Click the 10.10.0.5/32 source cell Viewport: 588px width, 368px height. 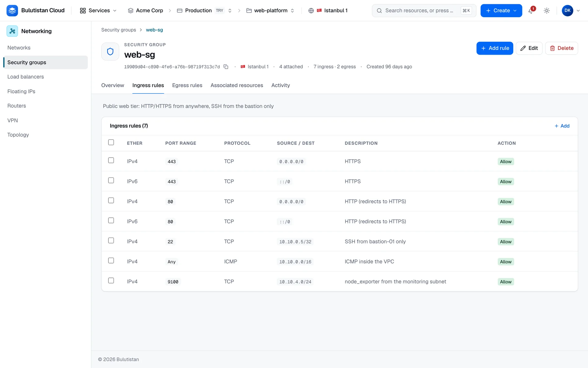click(x=295, y=242)
